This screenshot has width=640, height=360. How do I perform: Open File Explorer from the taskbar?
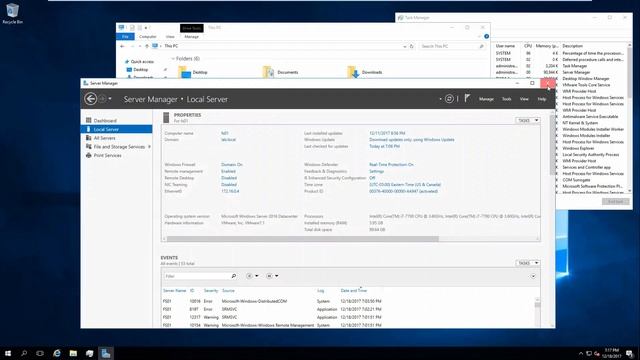coord(73,353)
